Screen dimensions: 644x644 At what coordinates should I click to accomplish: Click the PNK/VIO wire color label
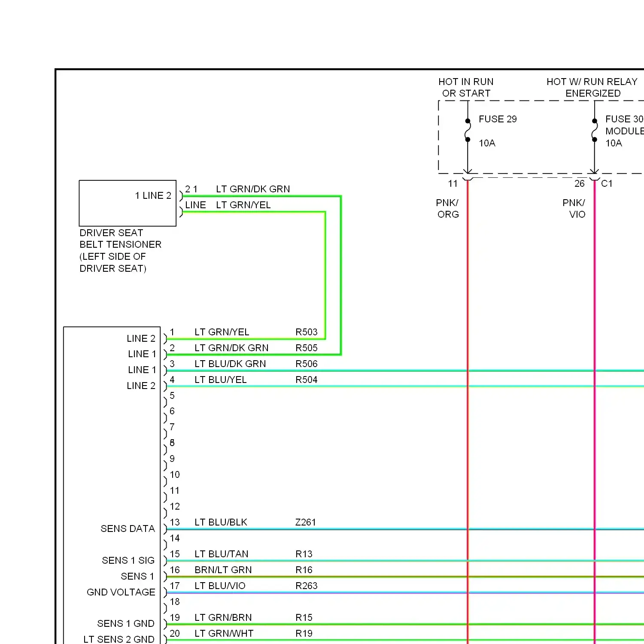(574, 208)
